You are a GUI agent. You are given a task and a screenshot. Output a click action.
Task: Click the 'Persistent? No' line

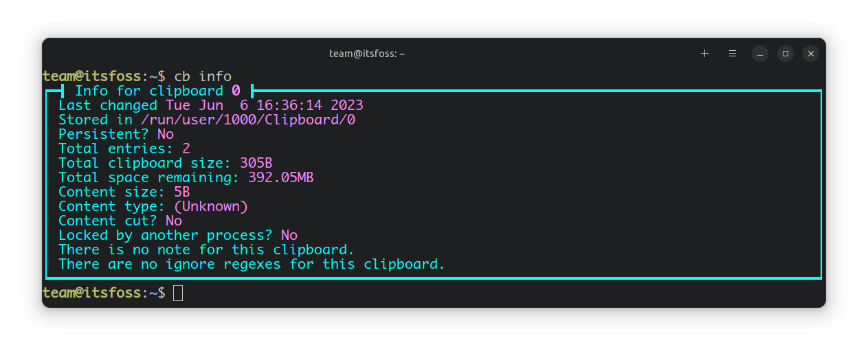[115, 134]
